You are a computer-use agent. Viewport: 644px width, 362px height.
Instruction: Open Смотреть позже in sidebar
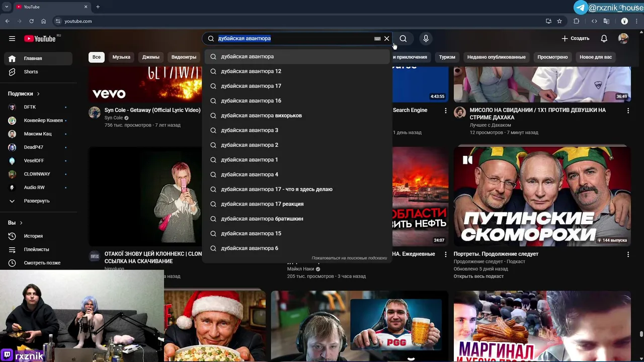pos(38,263)
